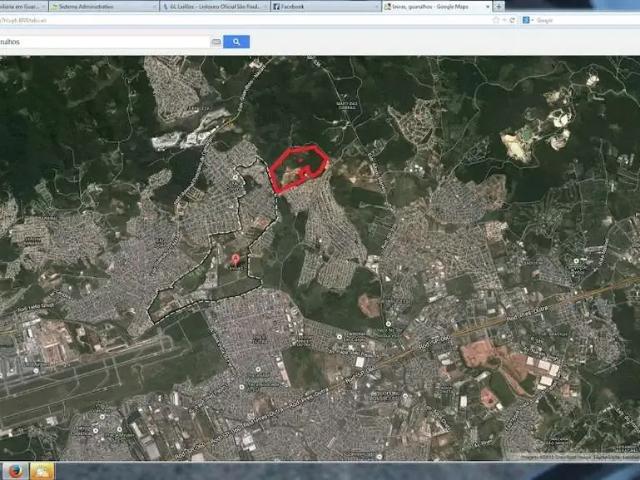
Task: Launch Firefox from the taskbar
Action: [16, 471]
